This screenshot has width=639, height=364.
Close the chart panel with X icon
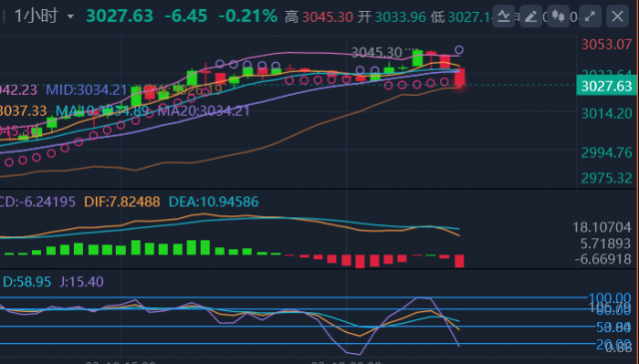click(x=617, y=16)
